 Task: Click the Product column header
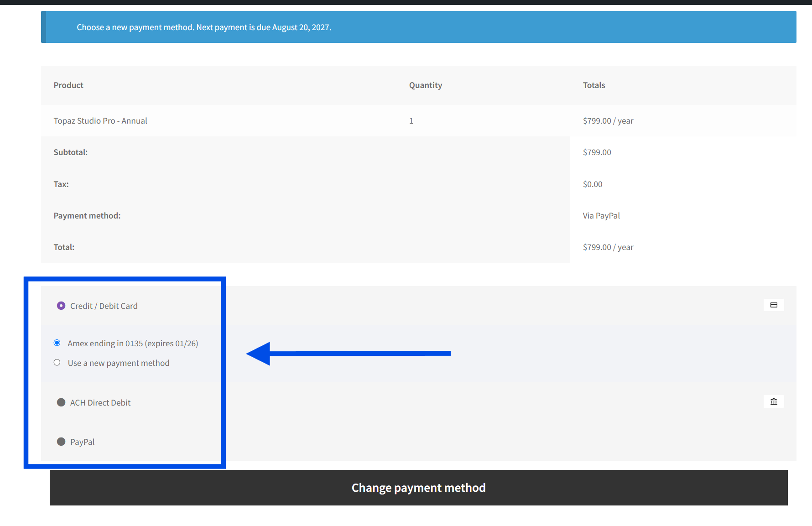(x=68, y=85)
